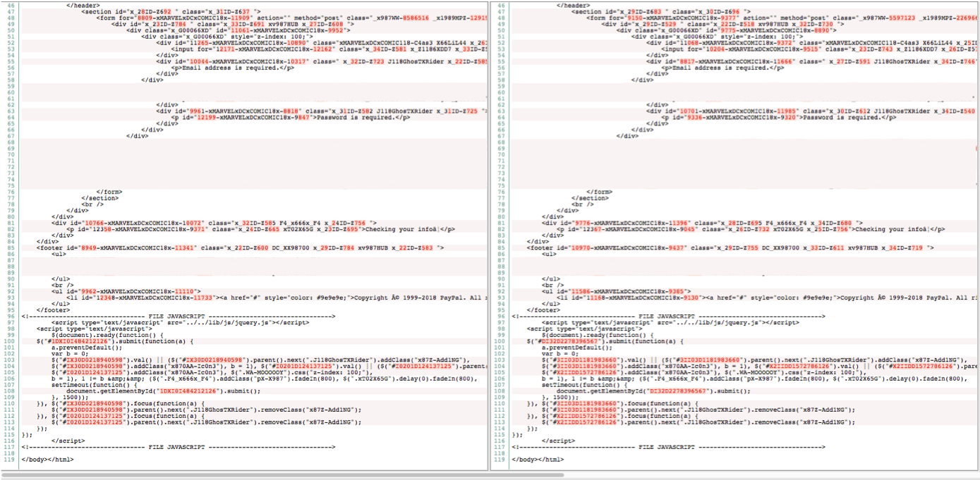Click "var b = 0;" in left pane
This screenshot has width=980, height=480.
click(69, 354)
